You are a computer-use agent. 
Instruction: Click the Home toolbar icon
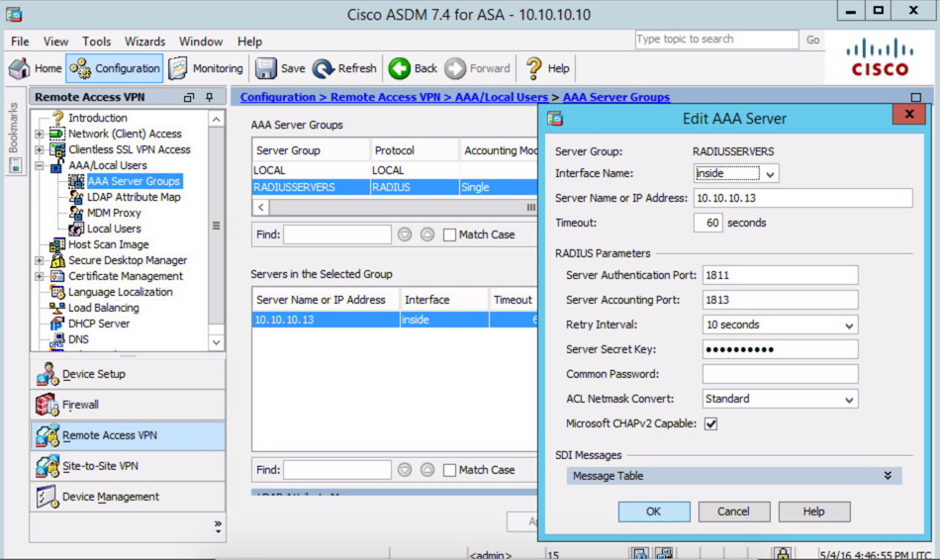tap(36, 68)
